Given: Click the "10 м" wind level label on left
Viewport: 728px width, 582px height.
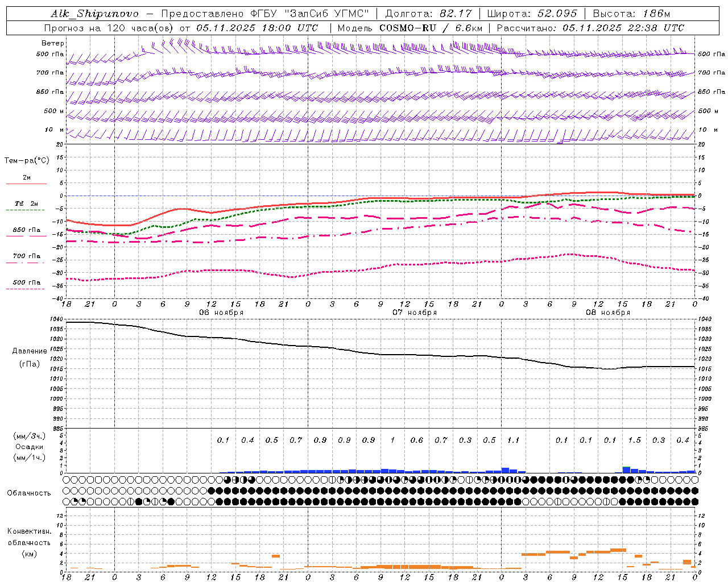Looking at the screenshot, I should tap(55, 130).
